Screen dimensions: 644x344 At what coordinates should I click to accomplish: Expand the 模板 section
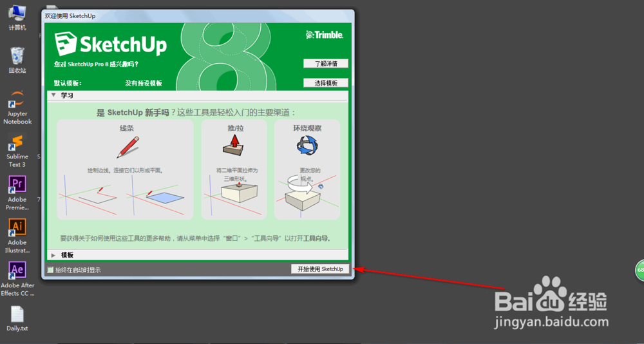(53, 255)
